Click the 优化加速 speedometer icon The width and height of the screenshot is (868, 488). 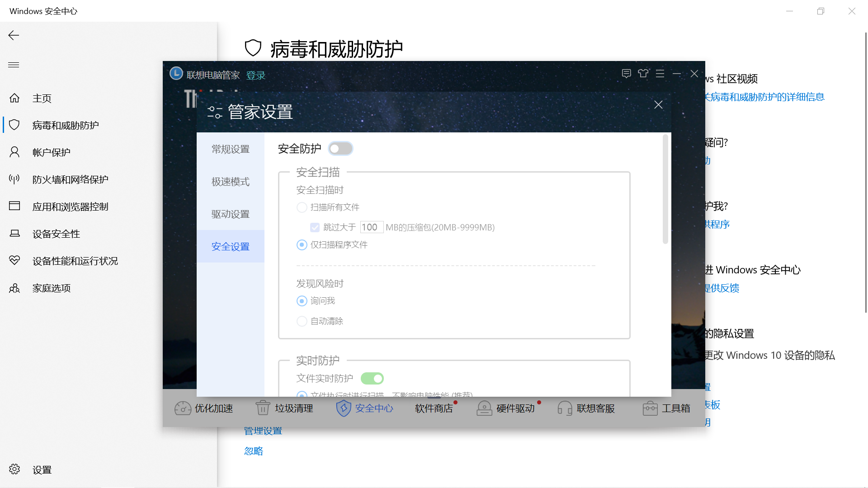point(183,408)
